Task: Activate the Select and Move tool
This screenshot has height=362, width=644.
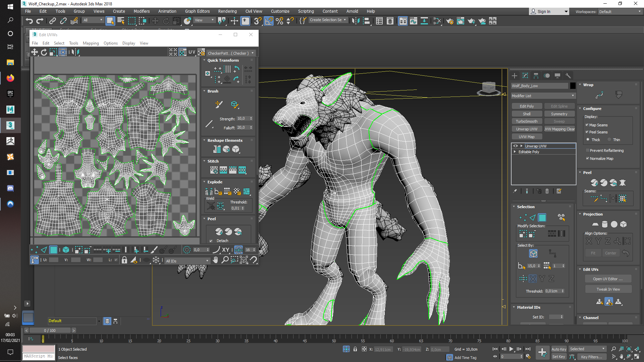Action: (x=155, y=21)
